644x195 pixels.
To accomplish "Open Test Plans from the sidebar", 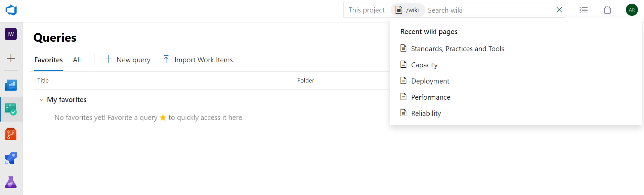I will pos(11,182).
